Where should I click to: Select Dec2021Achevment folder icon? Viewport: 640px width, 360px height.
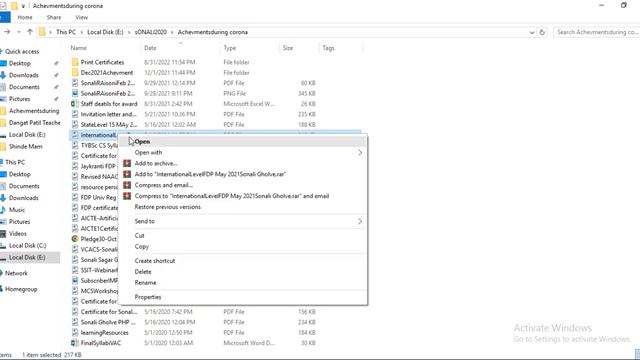coord(75,73)
